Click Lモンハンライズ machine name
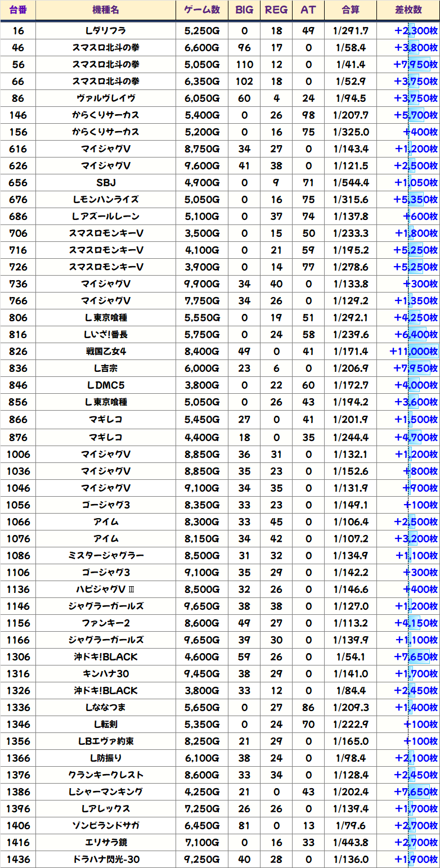This screenshot has width=440, height=868. 106,200
